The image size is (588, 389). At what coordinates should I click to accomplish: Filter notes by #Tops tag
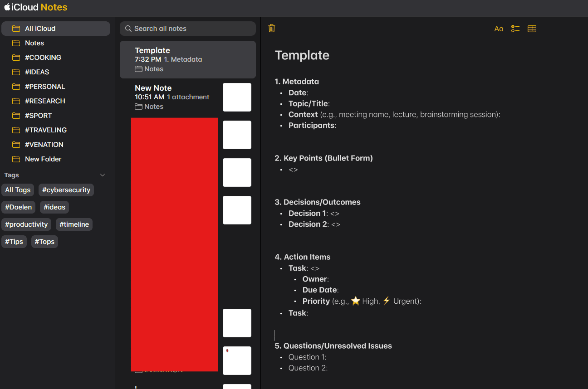[x=44, y=242]
